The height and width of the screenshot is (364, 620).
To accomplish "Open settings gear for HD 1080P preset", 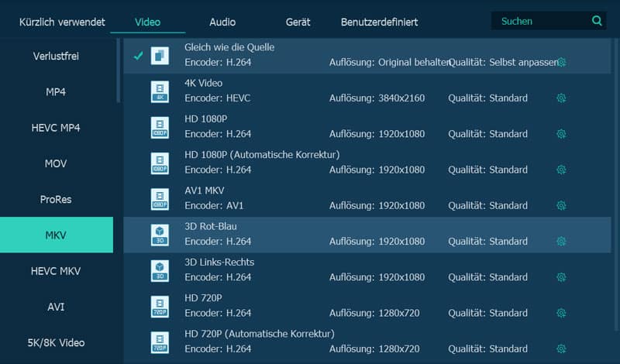I will [x=561, y=134].
